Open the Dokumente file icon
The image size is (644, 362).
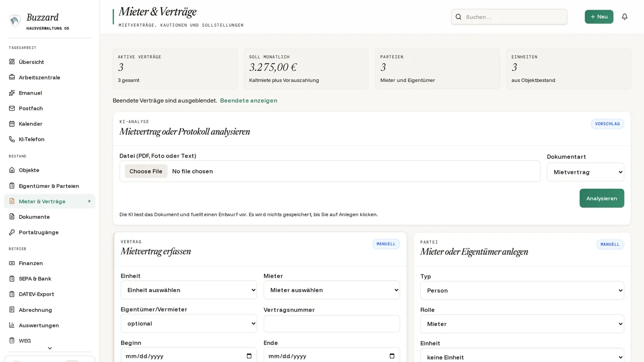[x=12, y=217]
